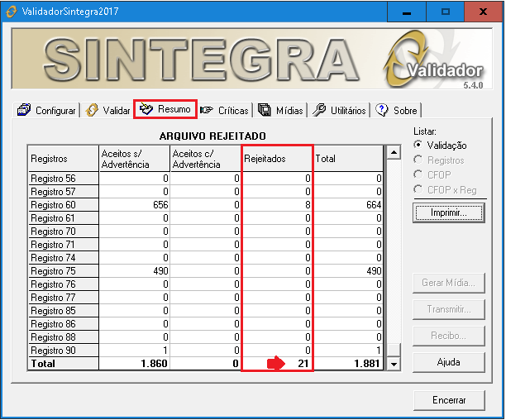Click the Aceitos s/ Advertência column header
Viewport: 506px width, 420px height.
[134, 159]
